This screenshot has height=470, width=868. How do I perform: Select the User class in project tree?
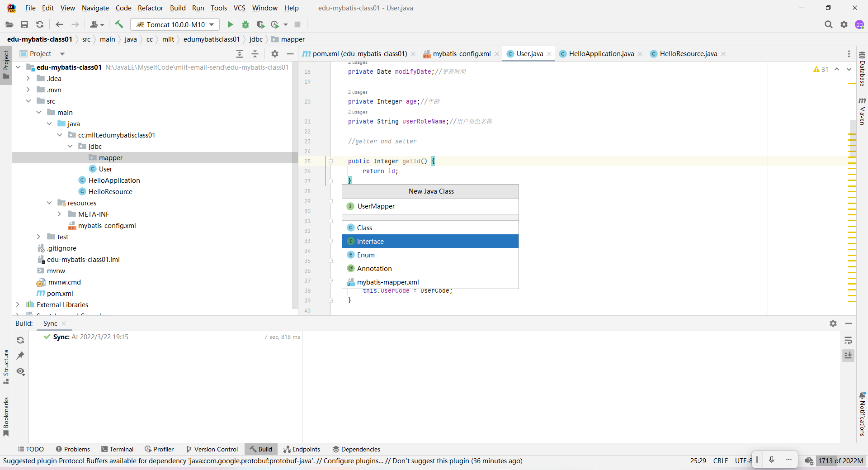pyautogui.click(x=105, y=169)
